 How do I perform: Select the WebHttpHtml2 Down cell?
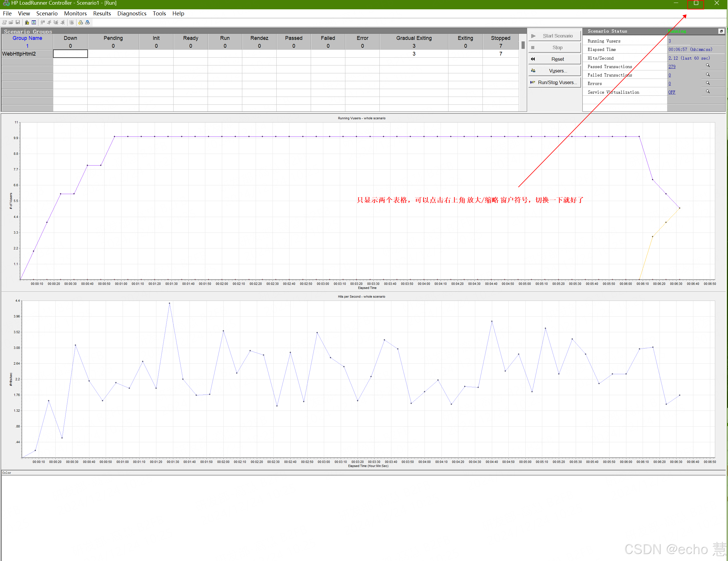pyautogui.click(x=70, y=54)
